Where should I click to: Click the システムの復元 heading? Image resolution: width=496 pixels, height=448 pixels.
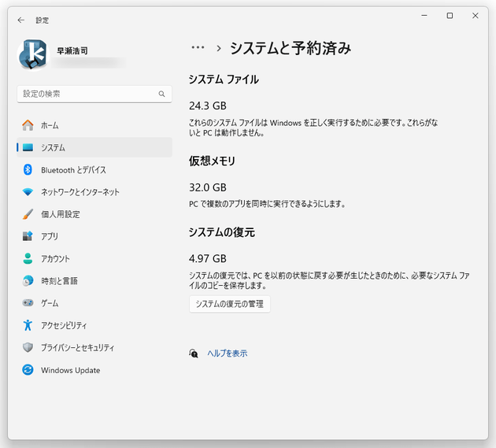(x=222, y=232)
